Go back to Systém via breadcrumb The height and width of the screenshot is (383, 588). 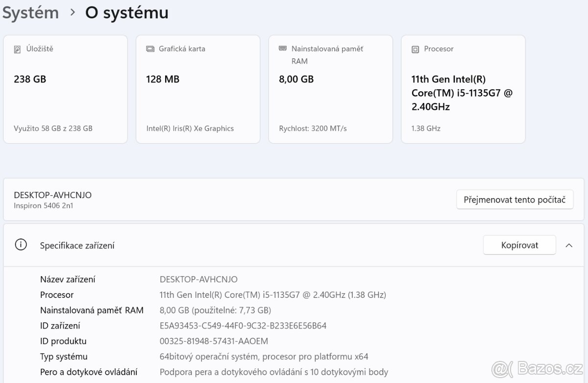(x=30, y=13)
